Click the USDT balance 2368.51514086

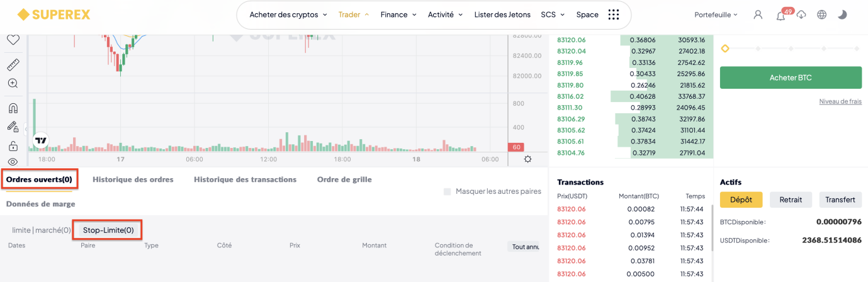coord(832,240)
